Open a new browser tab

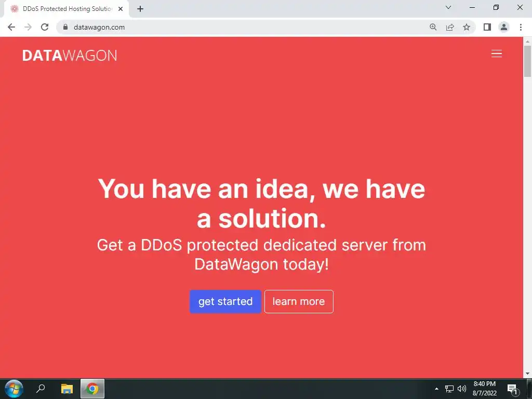point(140,9)
